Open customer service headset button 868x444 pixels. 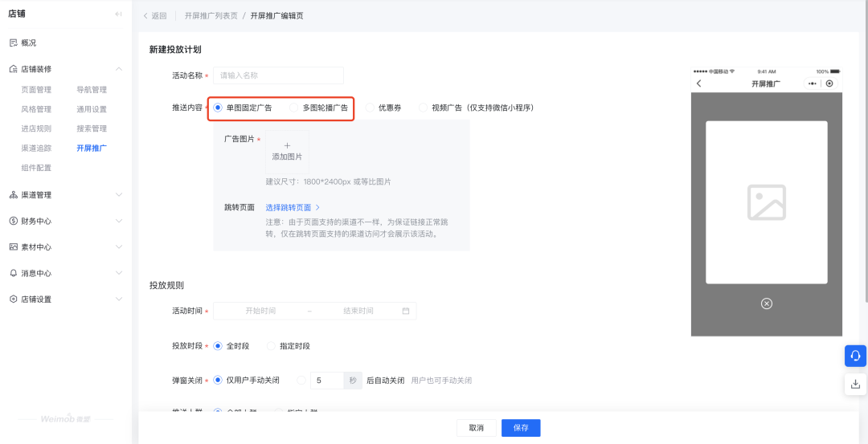pyautogui.click(x=855, y=356)
